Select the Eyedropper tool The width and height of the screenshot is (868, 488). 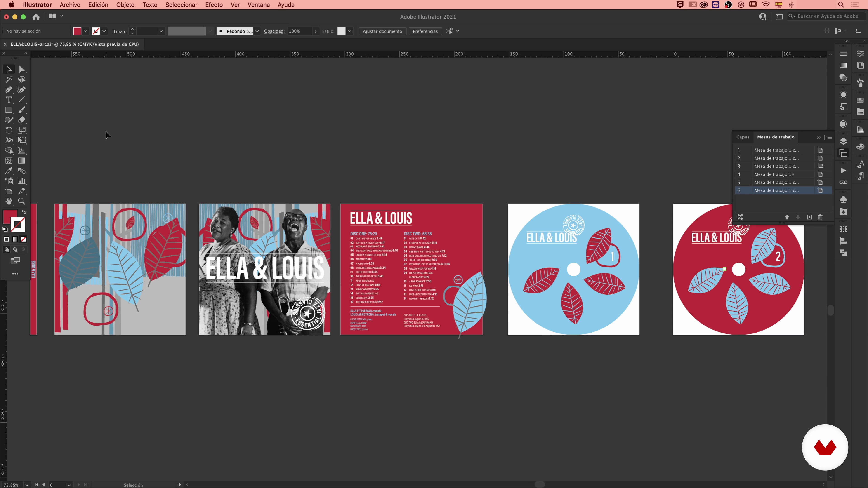click(x=9, y=171)
